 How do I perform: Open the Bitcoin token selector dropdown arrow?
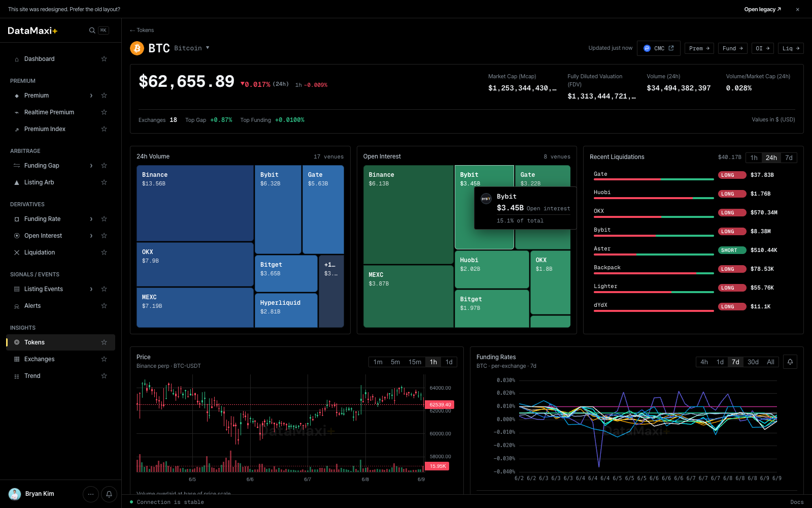[x=208, y=48]
